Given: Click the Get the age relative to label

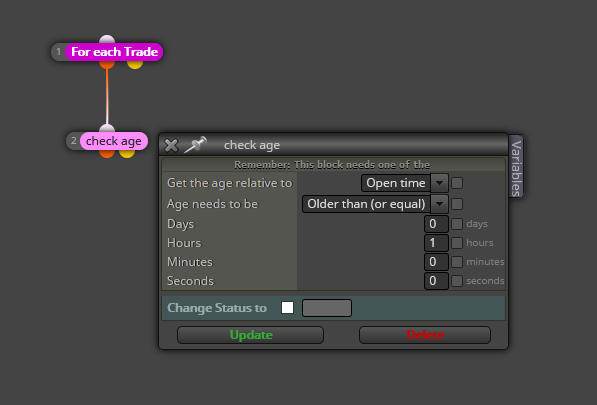Looking at the screenshot, I should [x=230, y=183].
